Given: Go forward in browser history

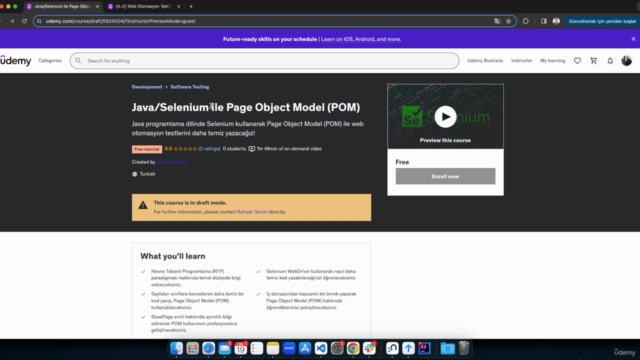Looking at the screenshot, I should 12,21.
